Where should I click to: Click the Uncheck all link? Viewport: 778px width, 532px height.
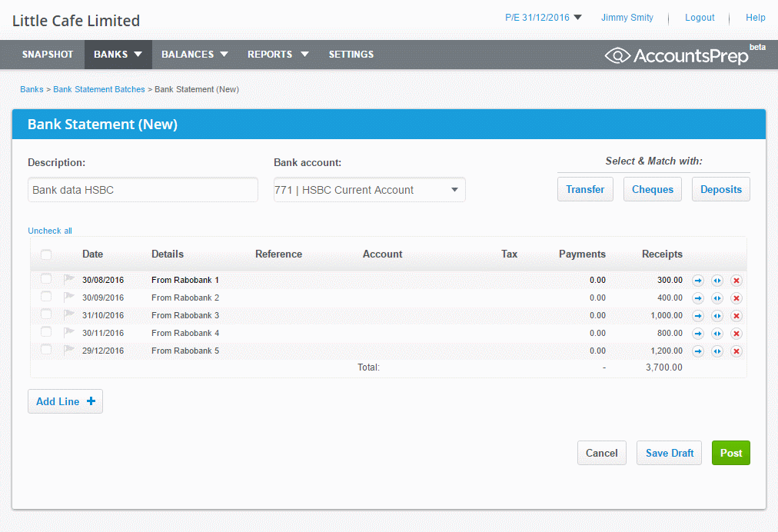pos(50,231)
